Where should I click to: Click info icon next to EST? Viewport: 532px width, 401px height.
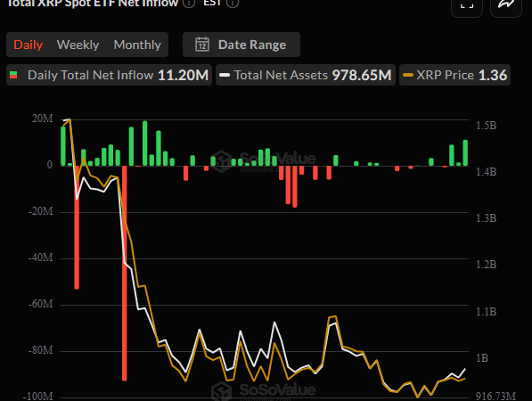233,4
